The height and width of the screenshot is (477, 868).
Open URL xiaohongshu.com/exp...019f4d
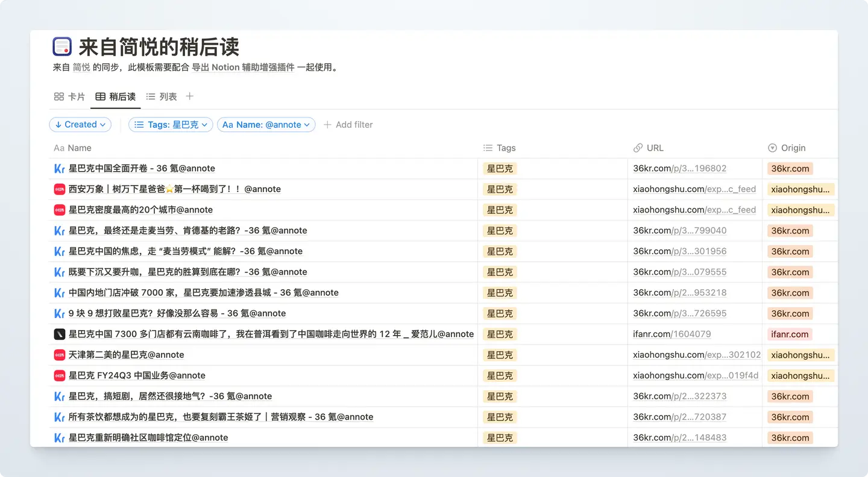tap(696, 375)
